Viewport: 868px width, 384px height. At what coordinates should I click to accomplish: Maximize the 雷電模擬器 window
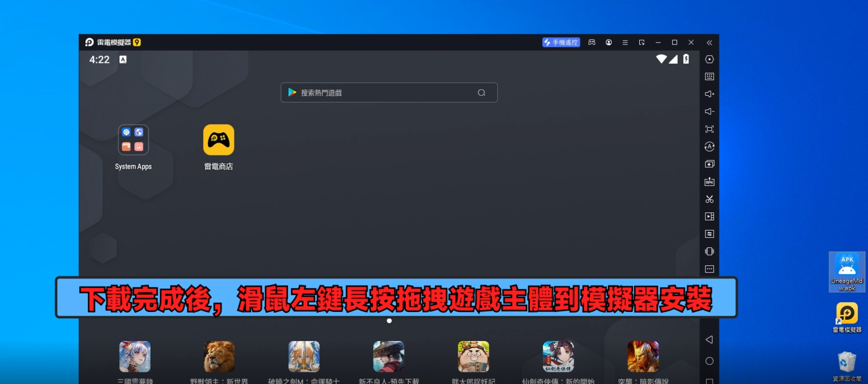coord(675,43)
